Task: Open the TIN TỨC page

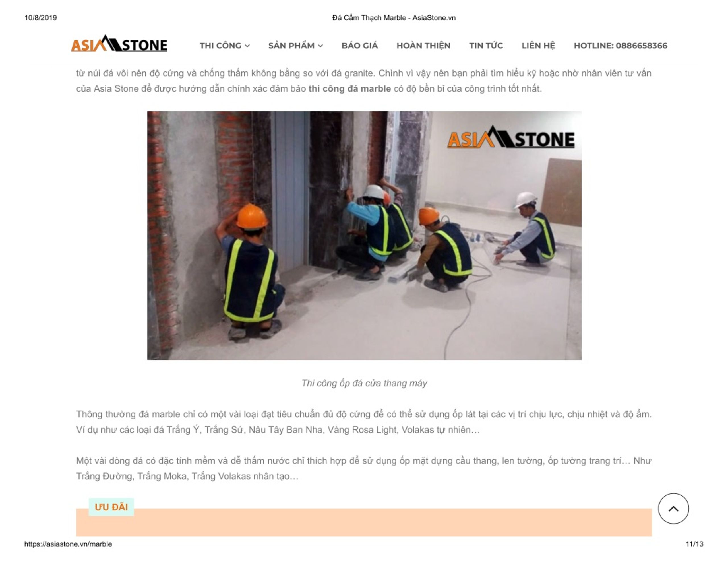Action: (x=486, y=46)
